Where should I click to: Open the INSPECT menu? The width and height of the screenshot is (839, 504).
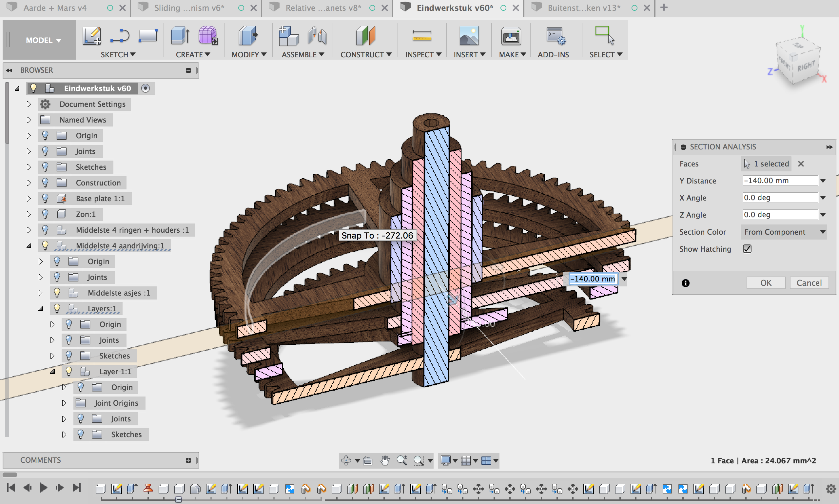click(x=423, y=55)
